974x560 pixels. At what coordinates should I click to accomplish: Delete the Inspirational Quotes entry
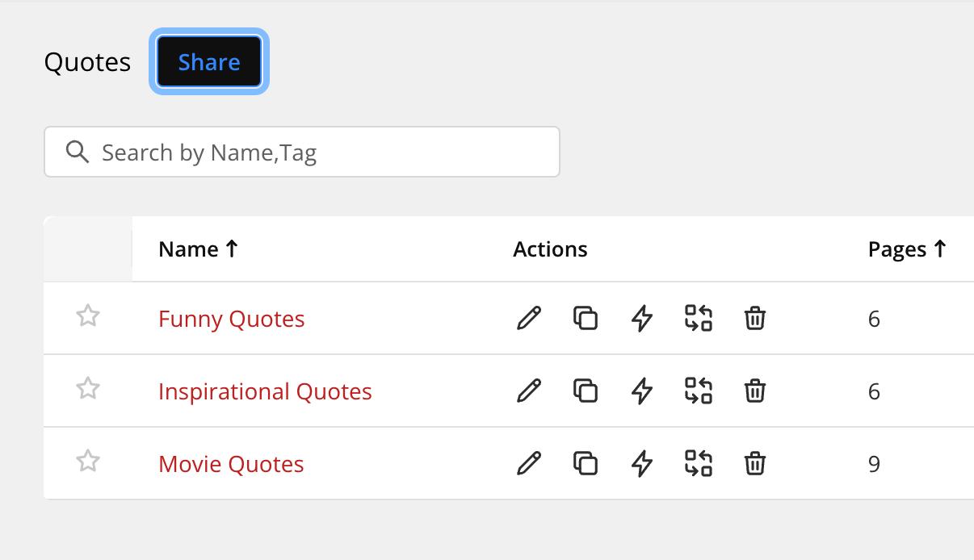[x=754, y=391]
